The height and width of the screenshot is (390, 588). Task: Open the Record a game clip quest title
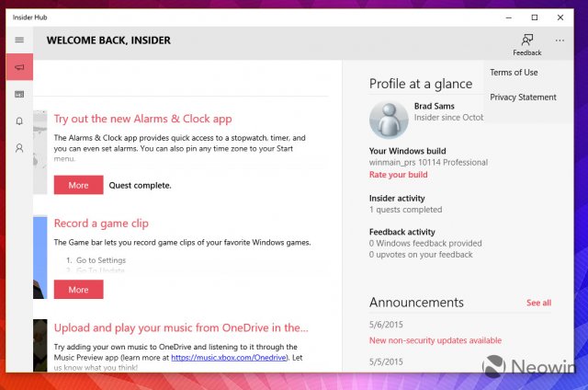click(x=101, y=224)
